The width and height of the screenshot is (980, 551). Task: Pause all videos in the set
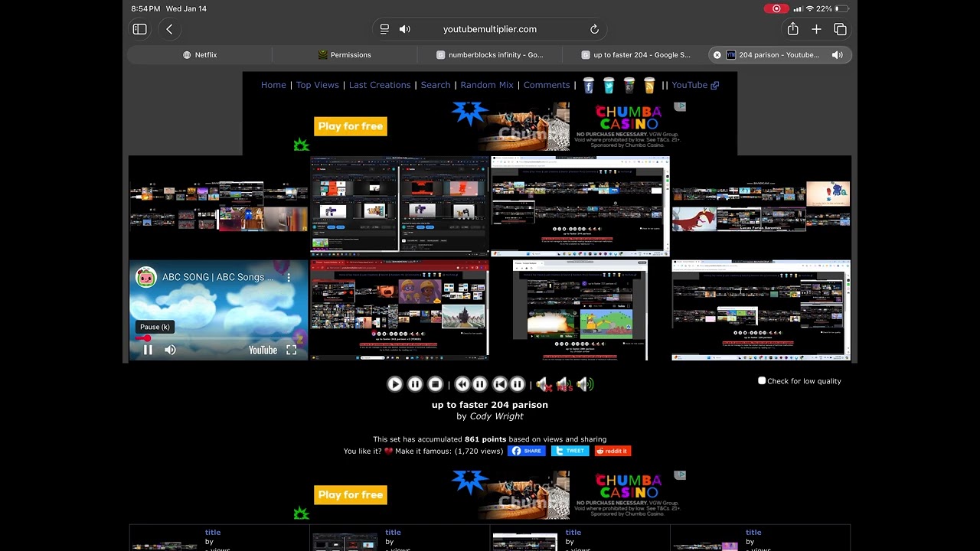[415, 384]
